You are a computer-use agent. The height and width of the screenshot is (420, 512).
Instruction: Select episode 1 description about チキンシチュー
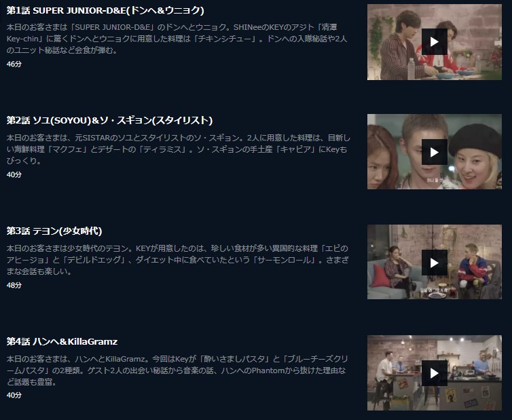click(177, 39)
